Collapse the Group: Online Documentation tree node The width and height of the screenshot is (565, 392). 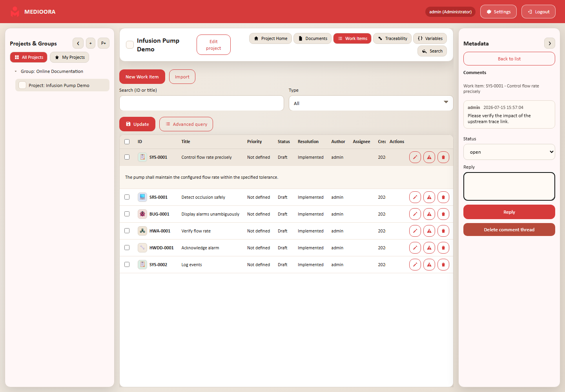coord(16,71)
